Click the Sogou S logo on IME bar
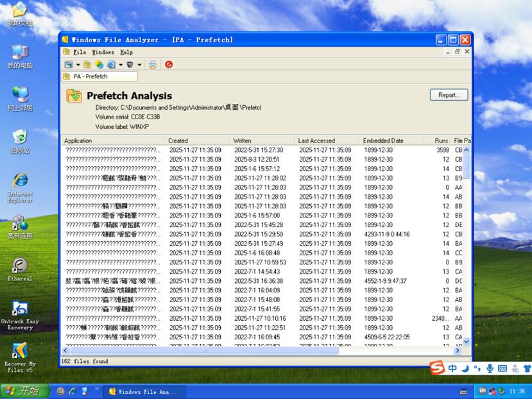532x399 pixels. click(437, 368)
